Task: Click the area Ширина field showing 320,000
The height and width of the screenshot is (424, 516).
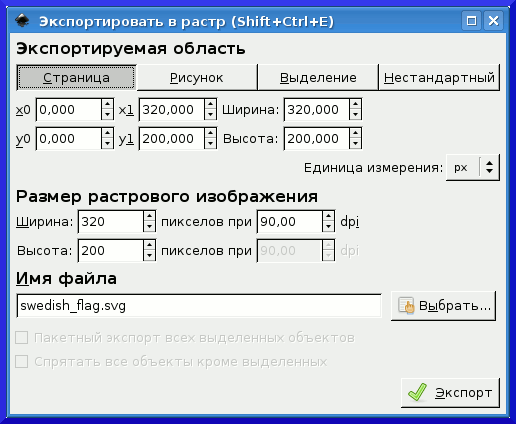Action: (316, 109)
